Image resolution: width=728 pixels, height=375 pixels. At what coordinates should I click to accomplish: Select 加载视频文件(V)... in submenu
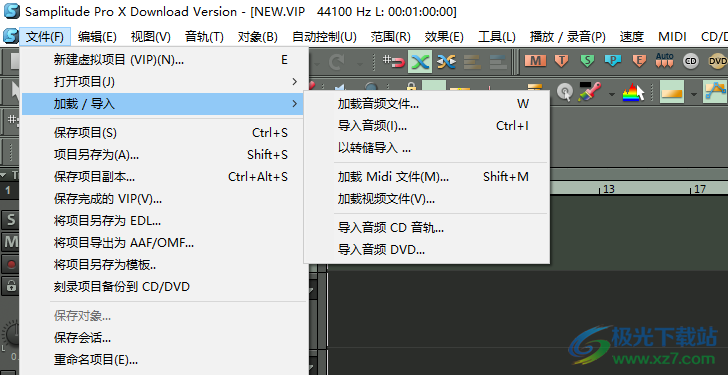point(427,199)
